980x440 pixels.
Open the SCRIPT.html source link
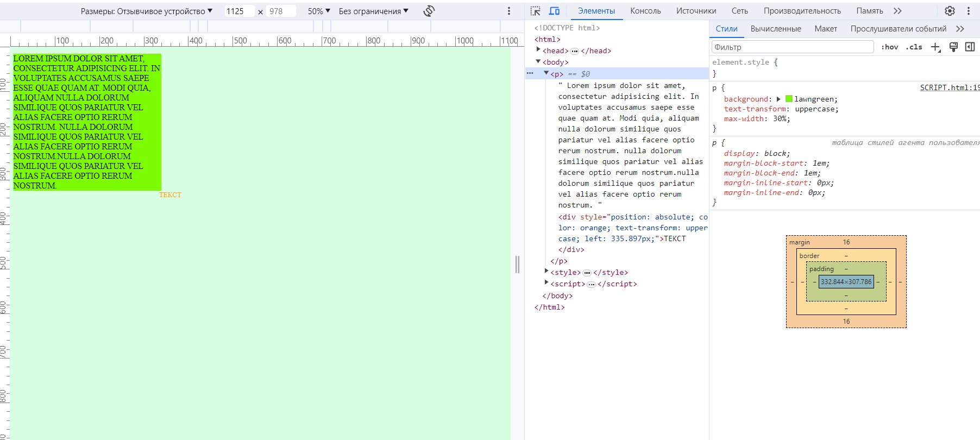tap(949, 87)
